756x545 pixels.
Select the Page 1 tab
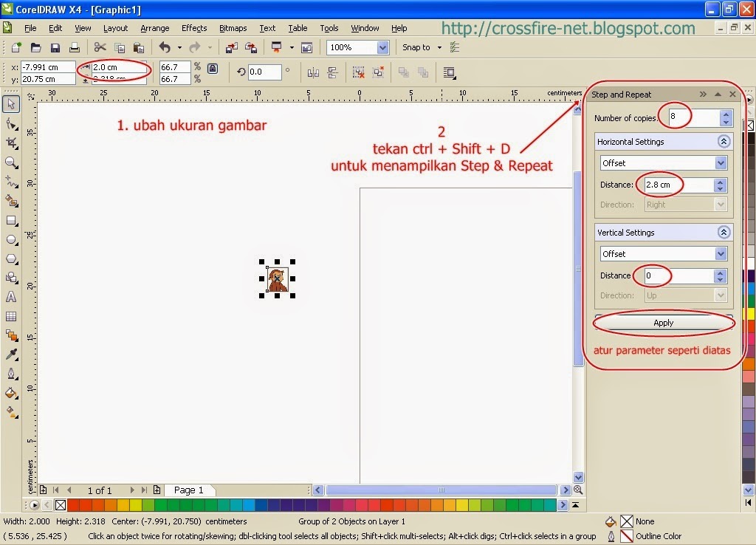pos(188,490)
